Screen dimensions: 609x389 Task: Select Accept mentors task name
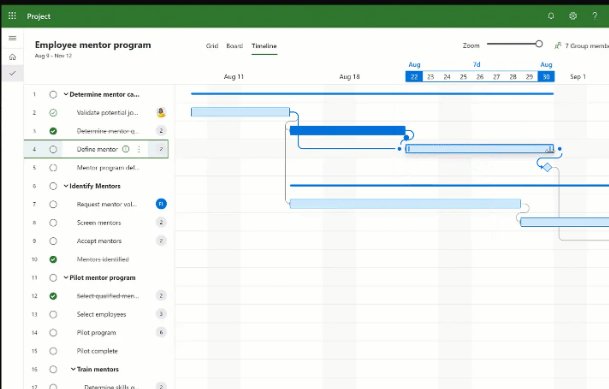[99, 241]
